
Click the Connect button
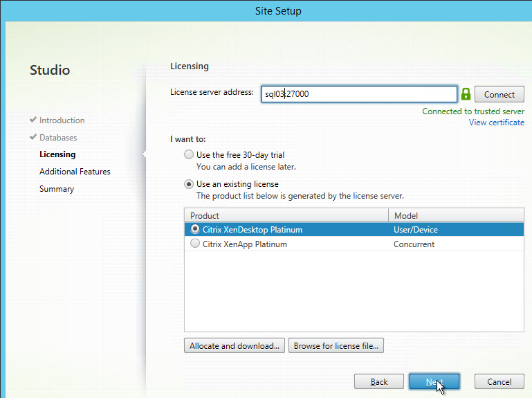point(499,94)
